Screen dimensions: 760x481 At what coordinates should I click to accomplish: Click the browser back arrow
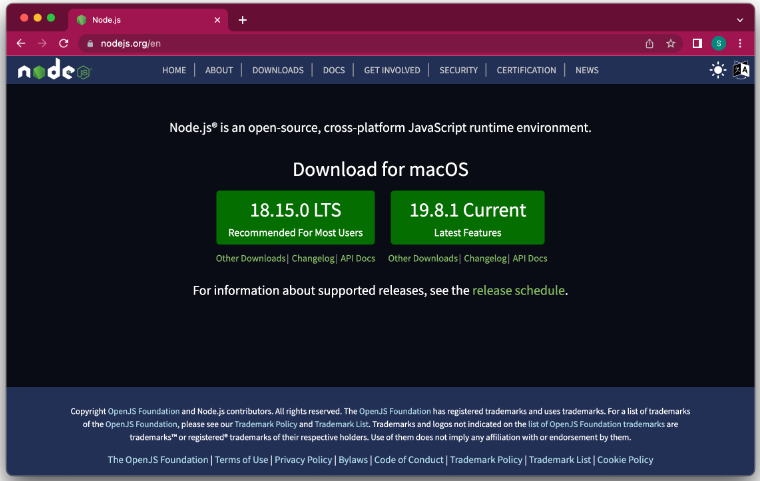pyautogui.click(x=21, y=43)
